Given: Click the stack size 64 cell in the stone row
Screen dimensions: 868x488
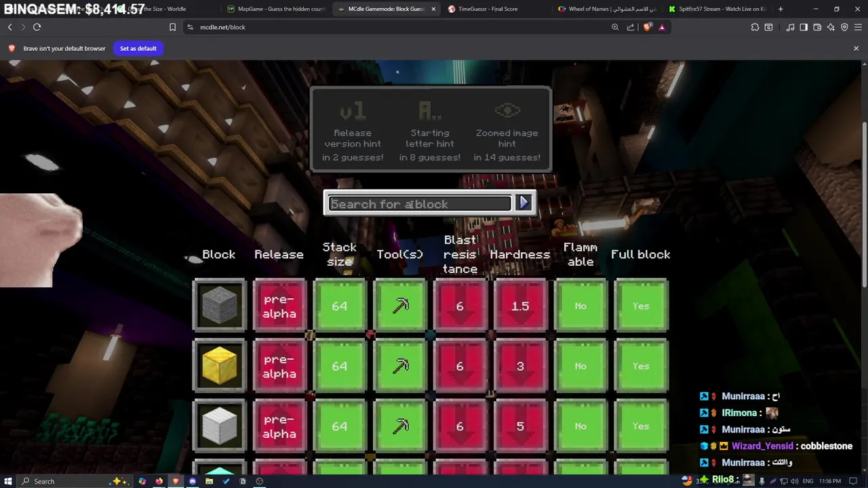Looking at the screenshot, I should pyautogui.click(x=340, y=306).
